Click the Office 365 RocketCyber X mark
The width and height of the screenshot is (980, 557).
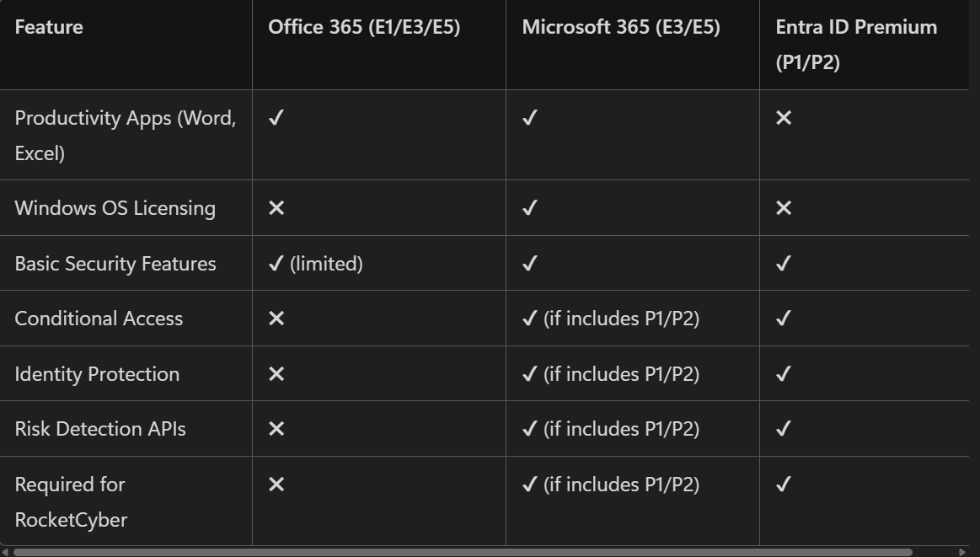point(276,485)
